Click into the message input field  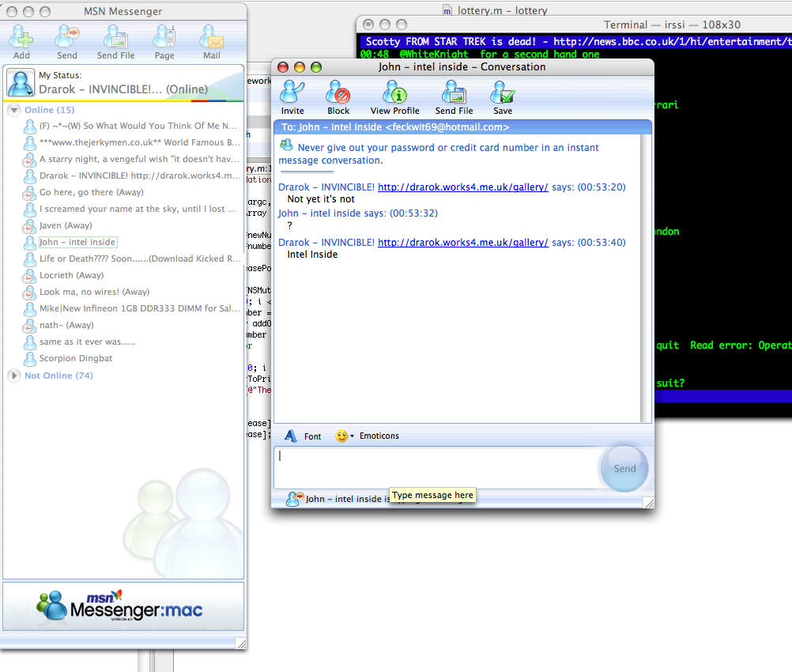click(437, 468)
